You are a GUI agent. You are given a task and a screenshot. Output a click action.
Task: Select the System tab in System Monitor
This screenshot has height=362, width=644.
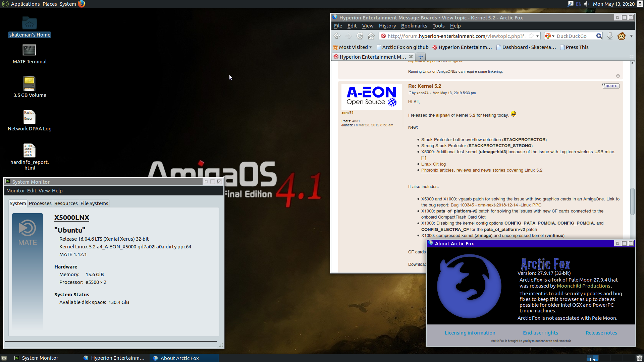tap(18, 203)
